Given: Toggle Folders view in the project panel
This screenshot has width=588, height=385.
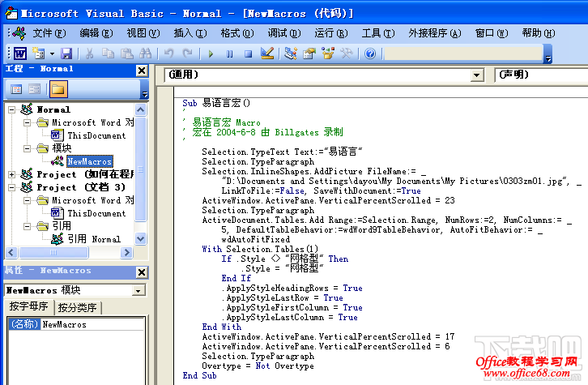Looking at the screenshot, I should click(58, 89).
